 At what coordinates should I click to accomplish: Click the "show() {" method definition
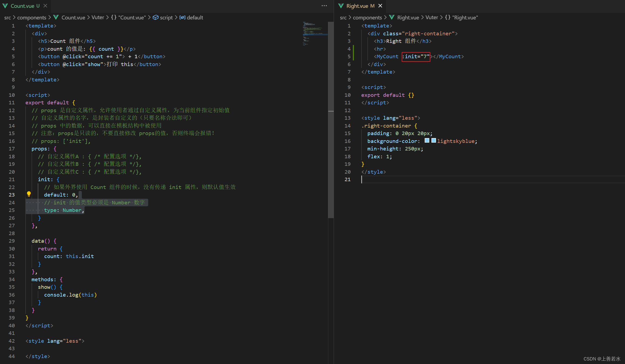50,287
